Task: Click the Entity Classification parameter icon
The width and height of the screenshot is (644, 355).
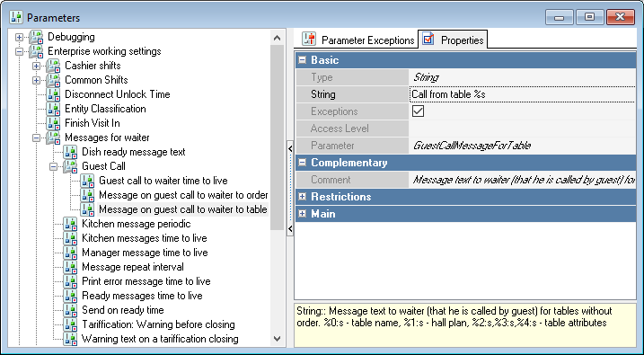Action: click(53, 109)
